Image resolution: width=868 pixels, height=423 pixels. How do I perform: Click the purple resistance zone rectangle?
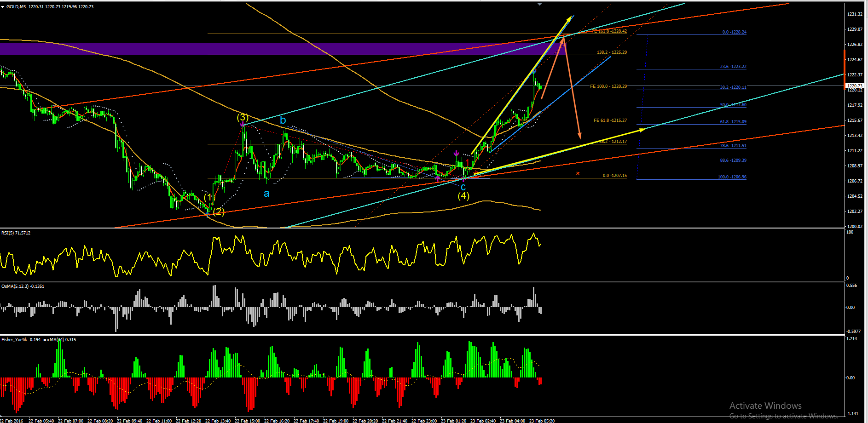[x=276, y=49]
